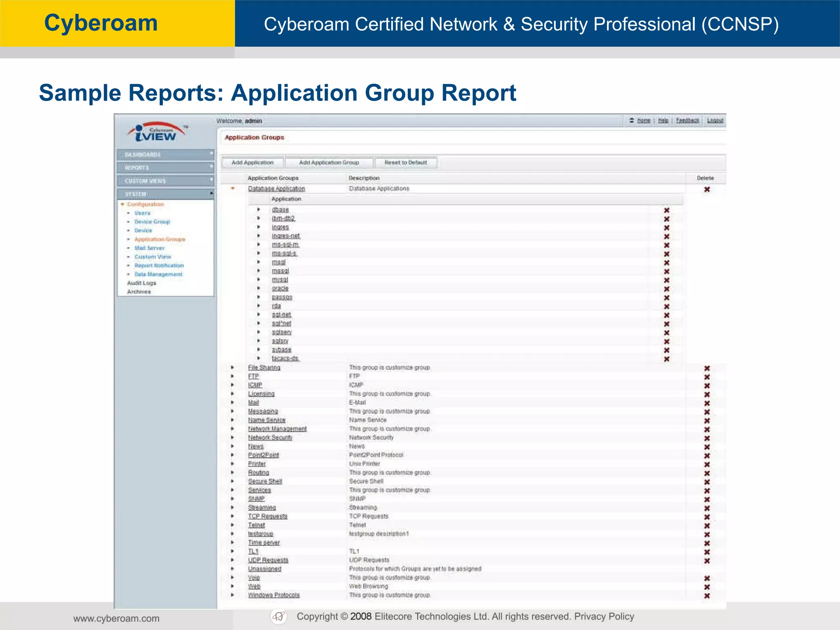
Task: Expand the FTP group
Action: tap(233, 376)
